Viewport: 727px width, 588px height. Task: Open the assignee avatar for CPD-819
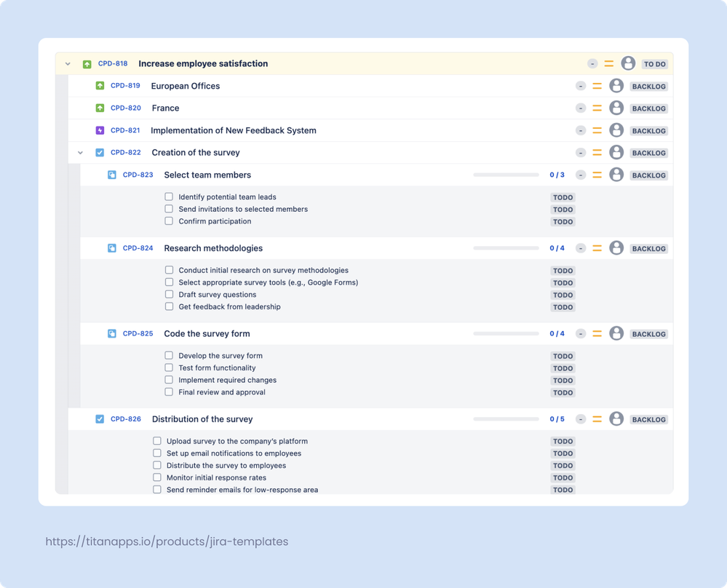(x=616, y=86)
